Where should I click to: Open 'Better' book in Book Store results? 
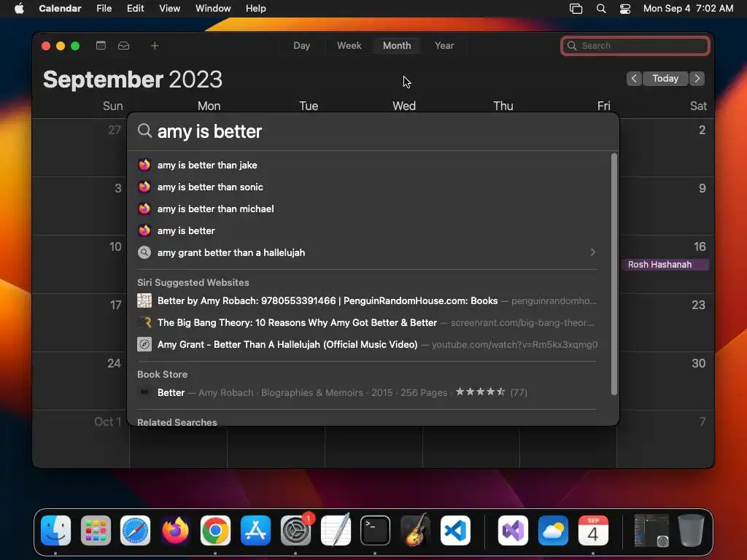coord(367,392)
